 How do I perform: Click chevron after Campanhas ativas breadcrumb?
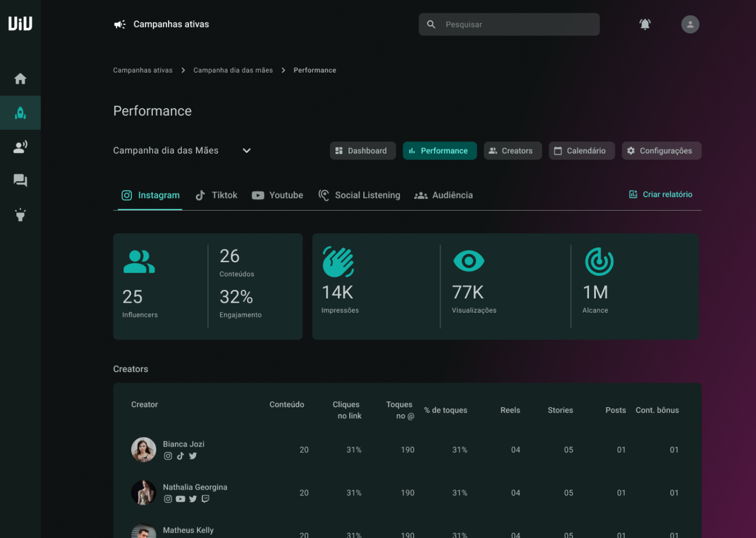[x=183, y=70]
